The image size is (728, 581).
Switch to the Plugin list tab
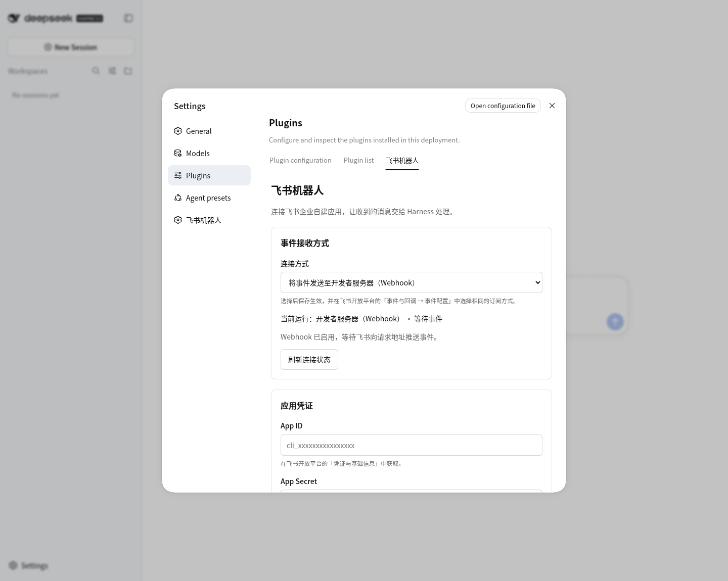[358, 160]
